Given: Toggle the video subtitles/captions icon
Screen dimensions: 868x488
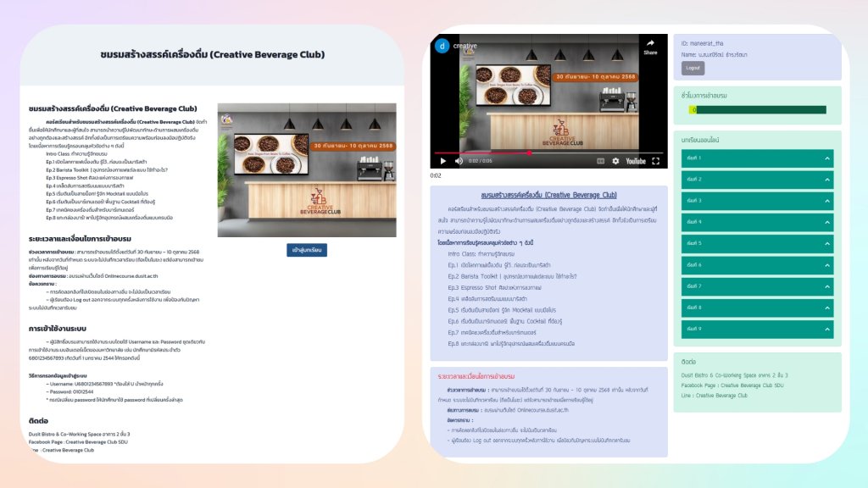Looking at the screenshot, I should 601,160.
